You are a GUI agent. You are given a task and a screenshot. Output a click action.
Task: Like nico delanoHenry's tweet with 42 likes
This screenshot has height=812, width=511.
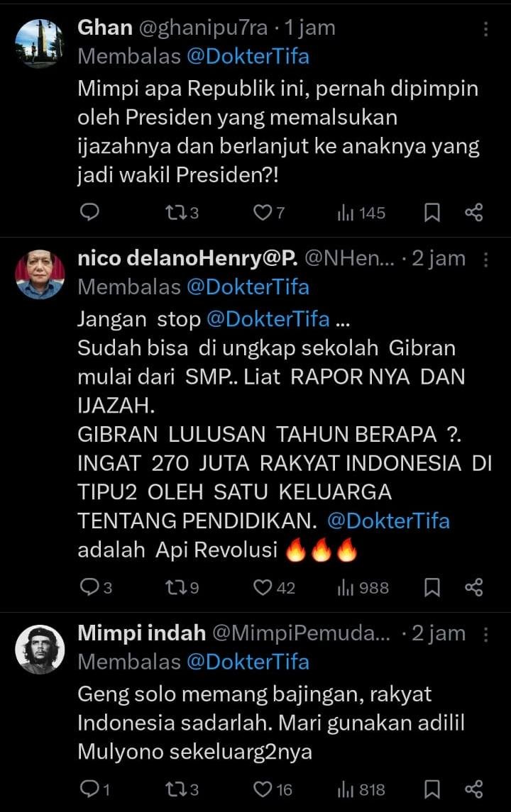tap(263, 587)
